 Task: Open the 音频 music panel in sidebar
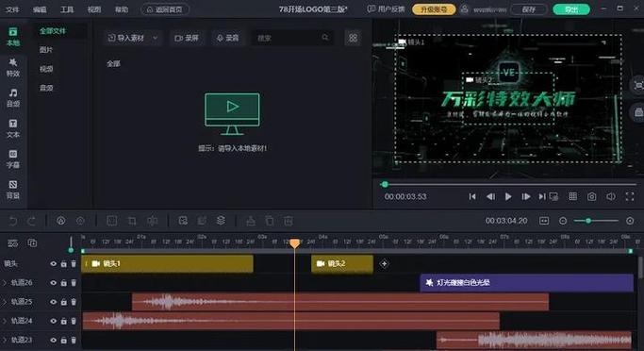point(13,98)
